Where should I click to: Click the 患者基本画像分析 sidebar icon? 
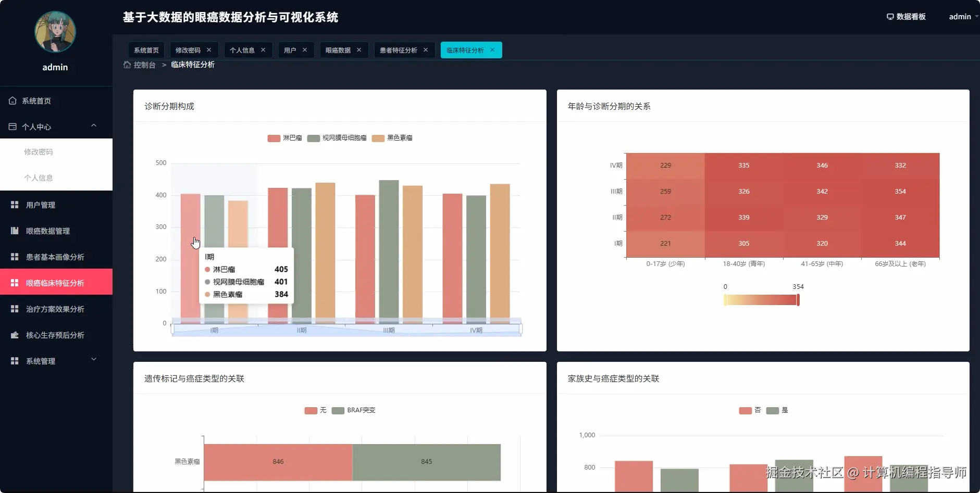[x=15, y=257]
